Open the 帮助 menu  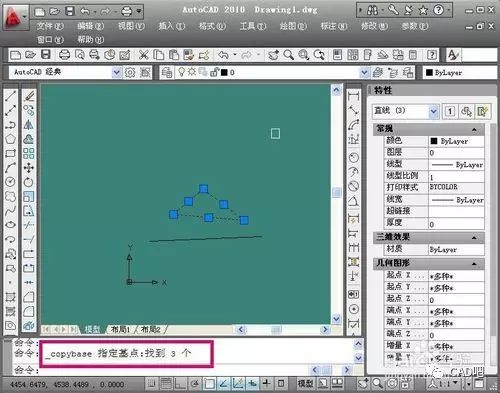[x=90, y=39]
